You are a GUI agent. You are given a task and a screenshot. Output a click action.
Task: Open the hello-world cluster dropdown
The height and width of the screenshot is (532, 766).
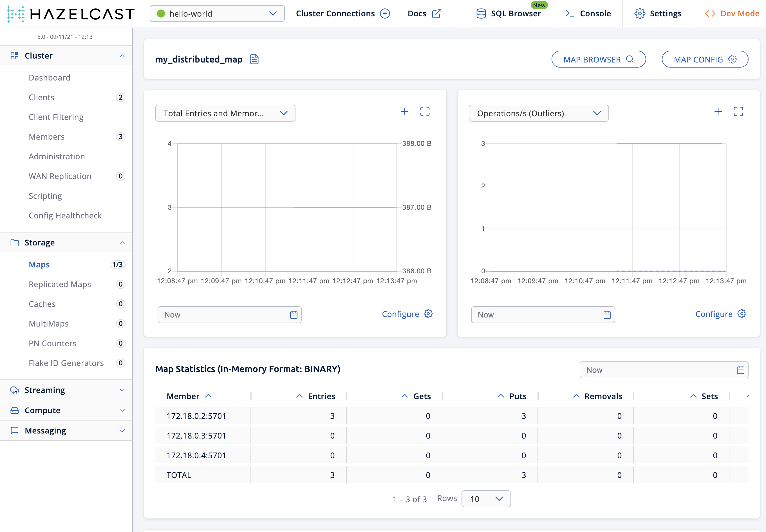tap(217, 14)
